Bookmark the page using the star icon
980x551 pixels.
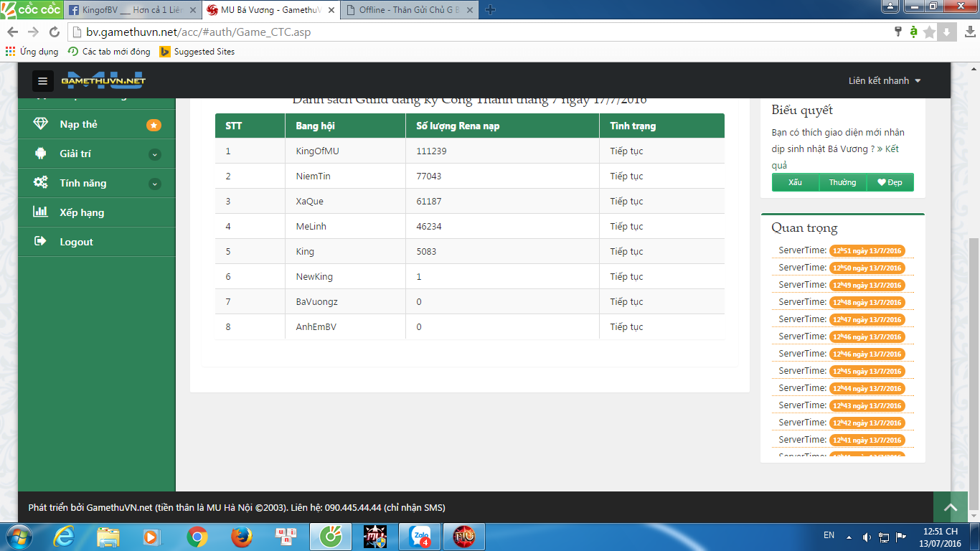(930, 32)
